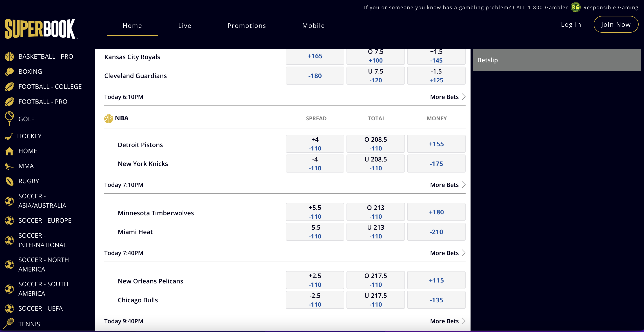Click the boxing glove icon

[9, 72]
